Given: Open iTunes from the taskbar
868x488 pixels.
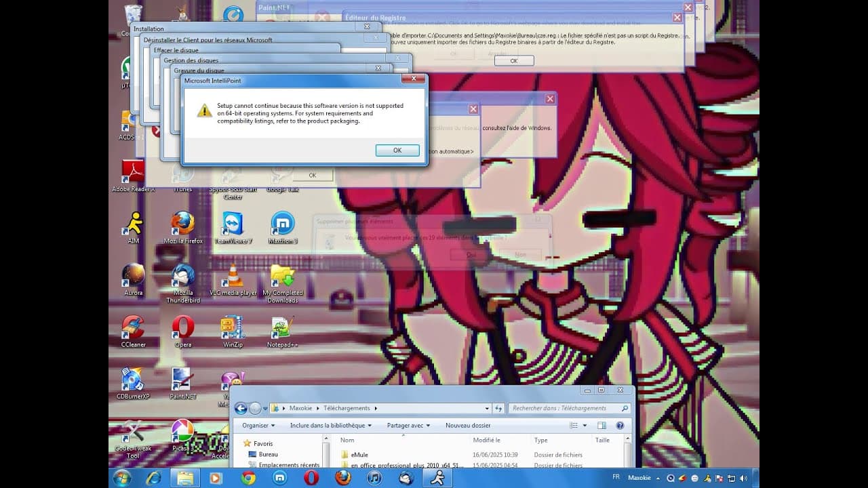Looking at the screenshot, I should [374, 478].
